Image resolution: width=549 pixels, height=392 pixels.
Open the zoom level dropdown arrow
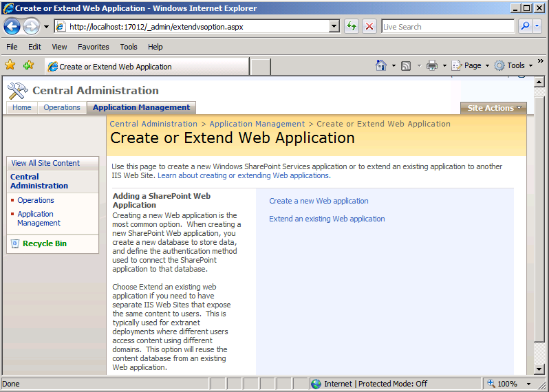coord(528,384)
